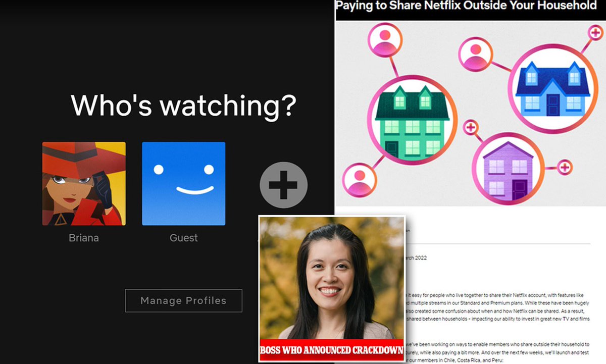The height and width of the screenshot is (364, 606).
Task: Click the 'Briana' profile name
Action: (84, 238)
